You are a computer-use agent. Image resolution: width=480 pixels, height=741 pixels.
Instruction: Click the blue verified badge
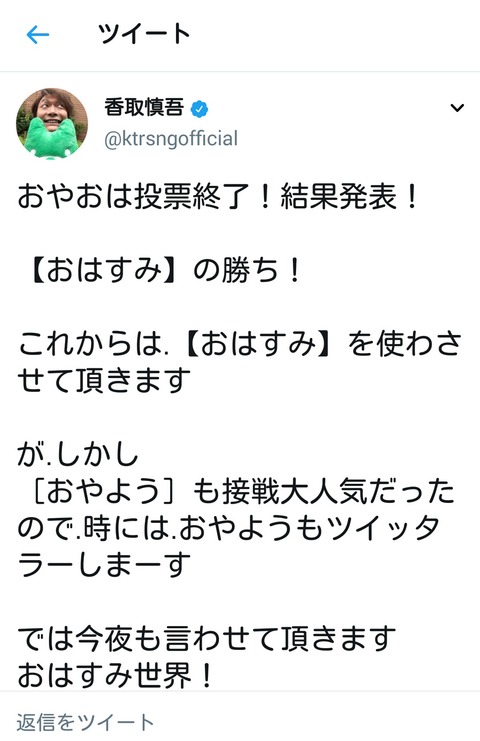coord(199,109)
